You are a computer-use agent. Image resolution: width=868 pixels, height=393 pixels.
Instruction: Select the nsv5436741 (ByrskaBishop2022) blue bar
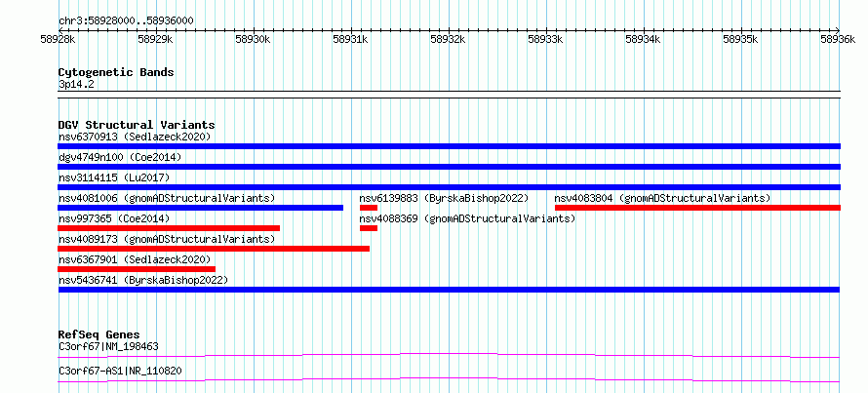click(x=449, y=290)
